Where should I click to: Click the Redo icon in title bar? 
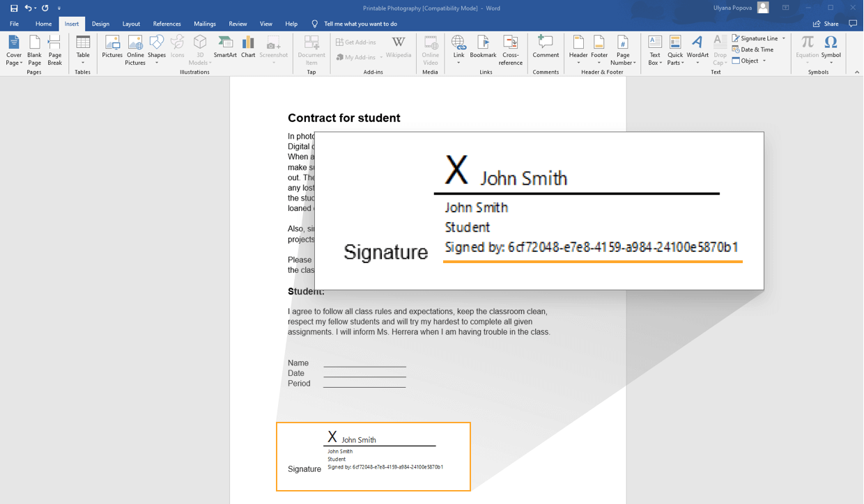coord(45,8)
